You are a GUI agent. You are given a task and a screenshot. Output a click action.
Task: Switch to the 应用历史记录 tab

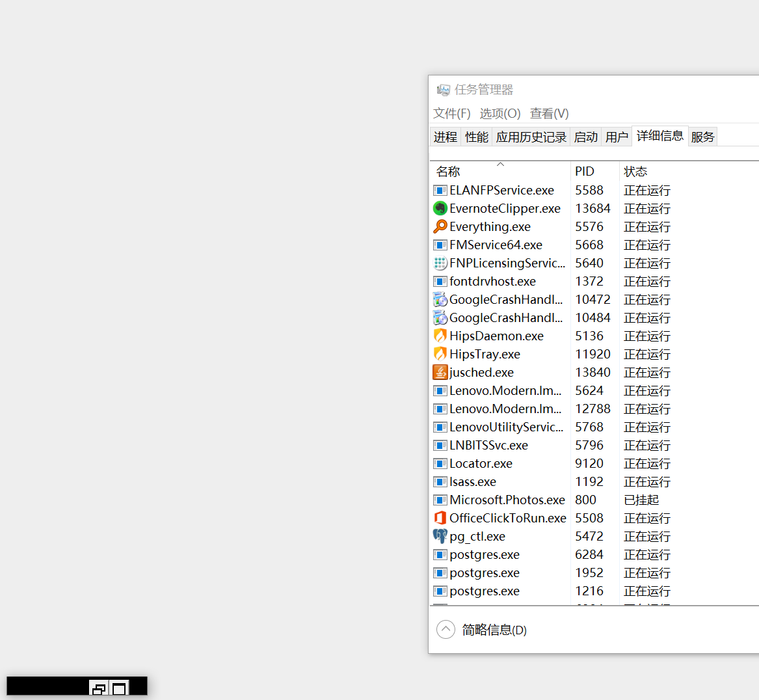pos(531,137)
